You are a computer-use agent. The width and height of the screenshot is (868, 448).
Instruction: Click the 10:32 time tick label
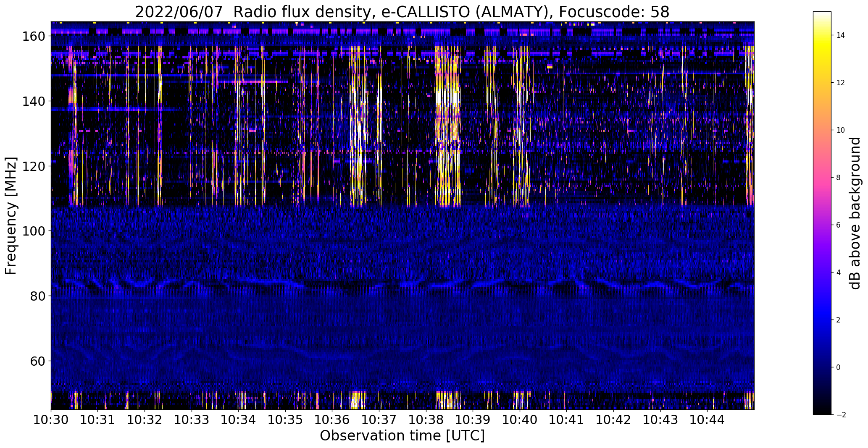pyautogui.click(x=145, y=419)
